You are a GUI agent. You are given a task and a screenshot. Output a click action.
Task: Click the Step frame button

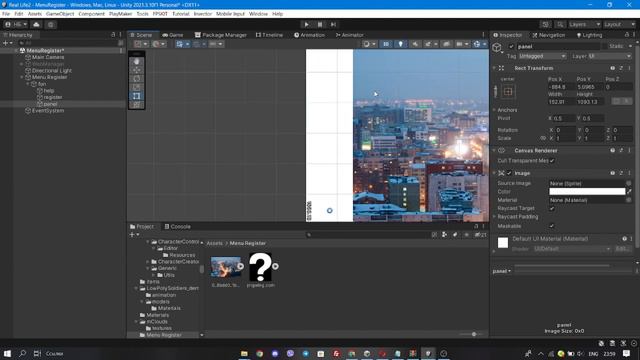[x=333, y=24]
